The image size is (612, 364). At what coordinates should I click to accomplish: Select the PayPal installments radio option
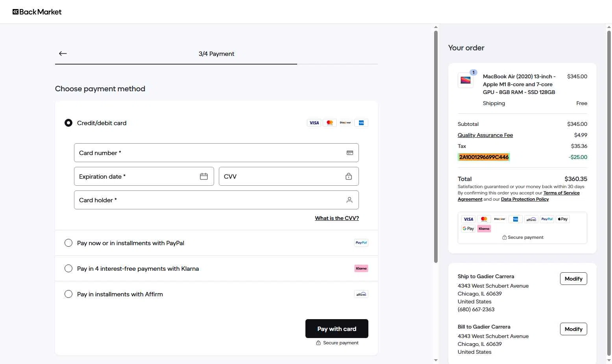point(68,243)
